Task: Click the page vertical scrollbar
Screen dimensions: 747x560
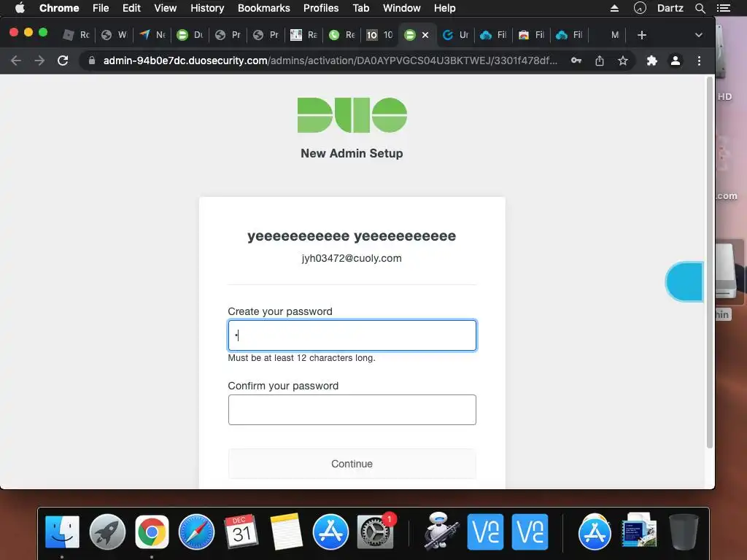Action: [709, 262]
